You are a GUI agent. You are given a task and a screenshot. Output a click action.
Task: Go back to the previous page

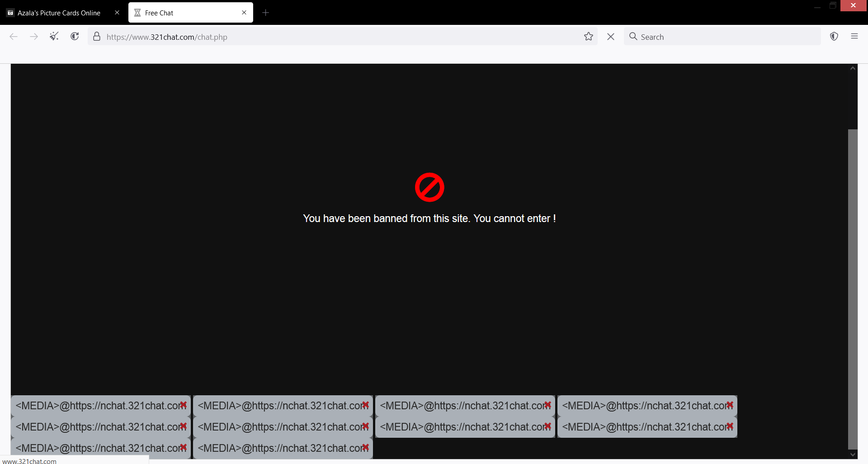14,37
